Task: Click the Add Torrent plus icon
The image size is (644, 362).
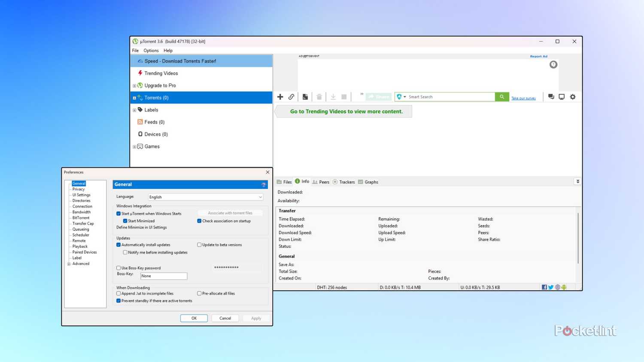Action: tap(280, 97)
